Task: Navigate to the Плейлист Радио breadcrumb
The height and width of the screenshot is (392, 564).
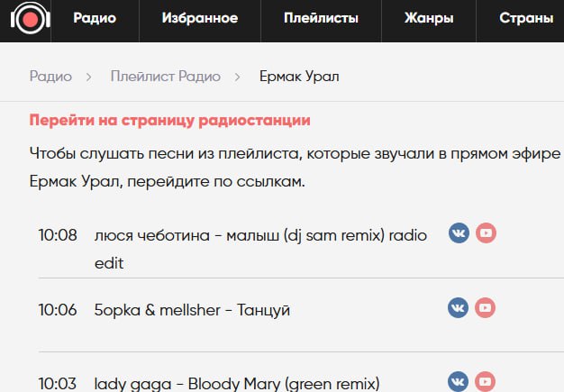Action: click(x=165, y=77)
